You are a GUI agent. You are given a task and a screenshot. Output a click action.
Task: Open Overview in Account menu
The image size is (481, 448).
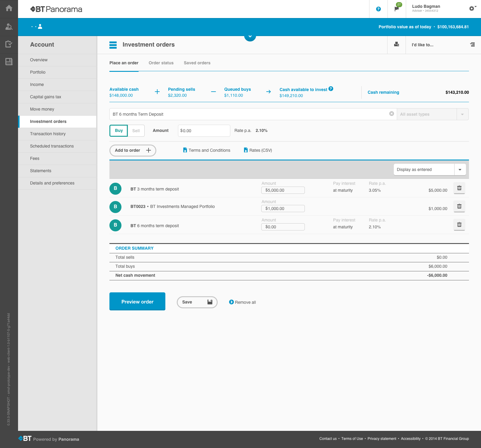coord(57,60)
